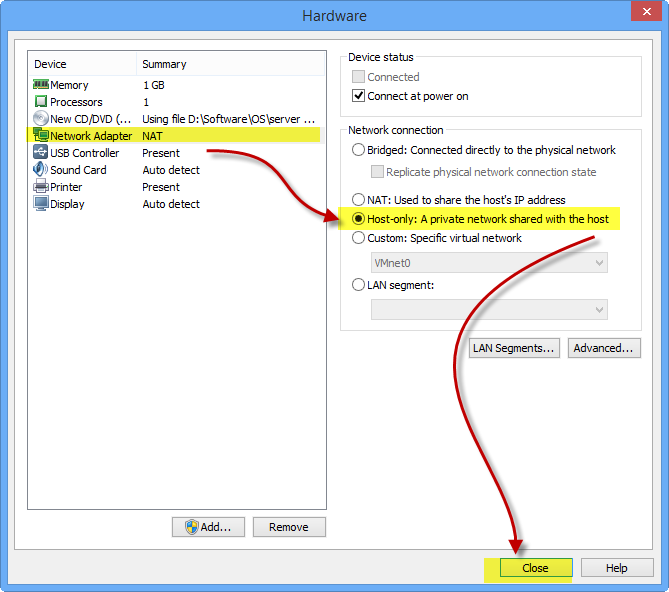The image size is (669, 592).
Task: Select the Memory row label
Action: [x=69, y=85]
